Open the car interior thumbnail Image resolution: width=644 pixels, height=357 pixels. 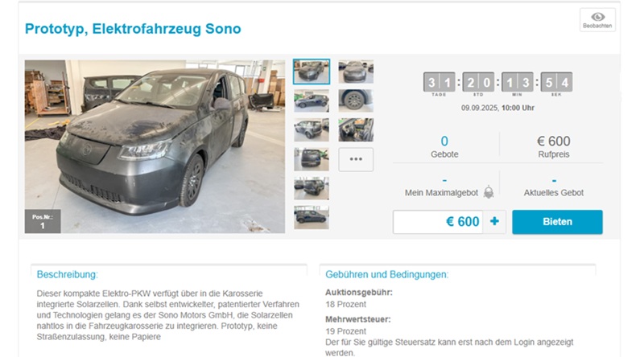(x=356, y=129)
